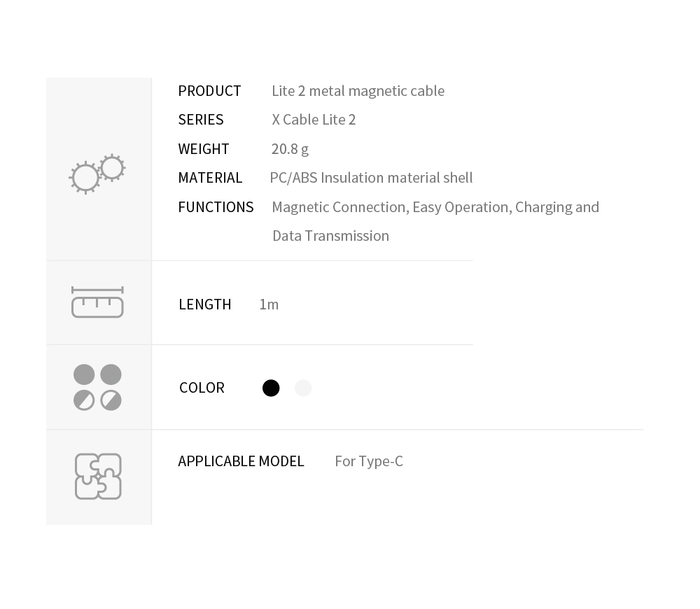700x609 pixels.
Task: Click "Lite 2 metal magnetic cable" text
Action: [358, 91]
